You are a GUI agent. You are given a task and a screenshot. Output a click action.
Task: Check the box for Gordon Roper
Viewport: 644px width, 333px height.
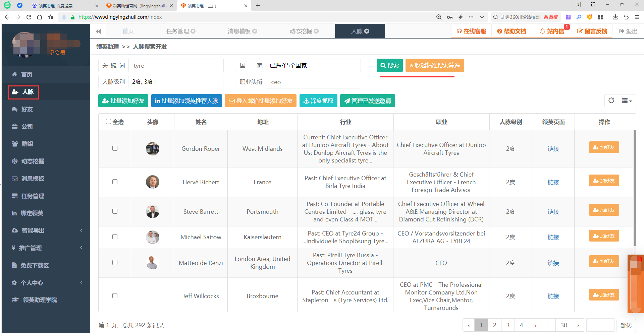[x=115, y=148]
